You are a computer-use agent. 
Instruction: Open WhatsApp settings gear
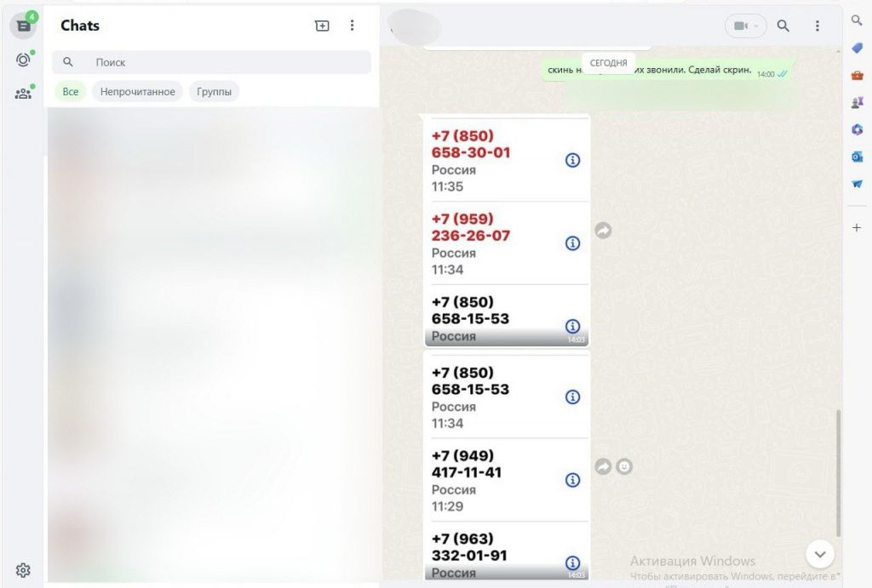point(23,569)
